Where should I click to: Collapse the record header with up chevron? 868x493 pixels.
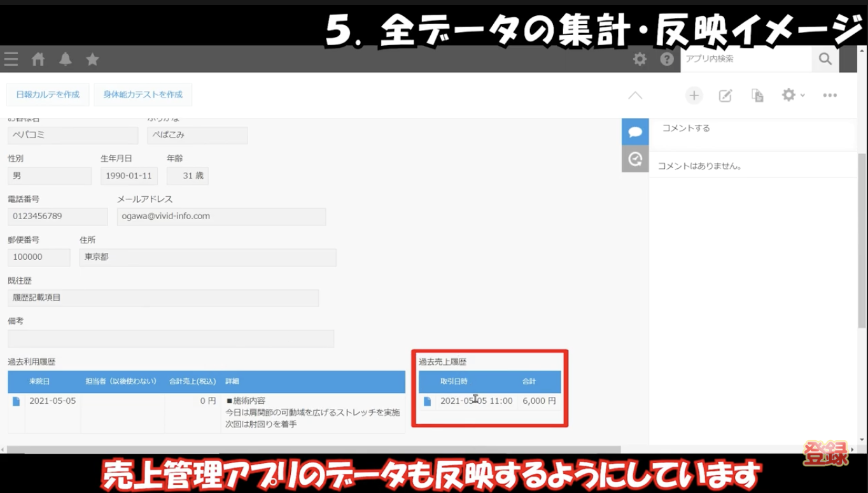[635, 96]
